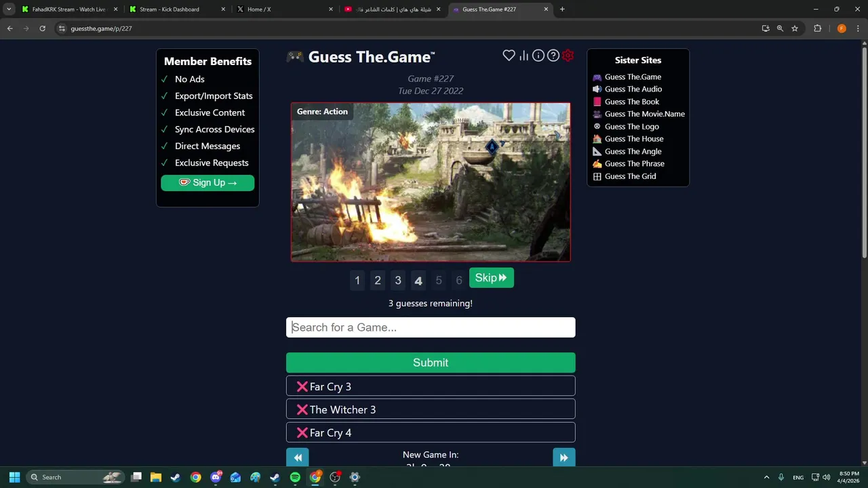Screen dimensions: 868x488
Task: View screenshot number 1
Action: coord(357,280)
